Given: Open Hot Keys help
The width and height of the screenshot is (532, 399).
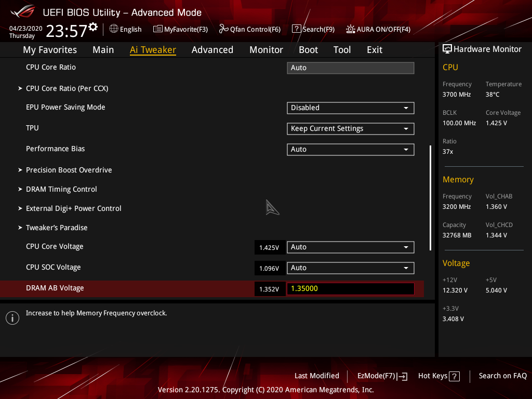Looking at the screenshot, I should pos(439,376).
